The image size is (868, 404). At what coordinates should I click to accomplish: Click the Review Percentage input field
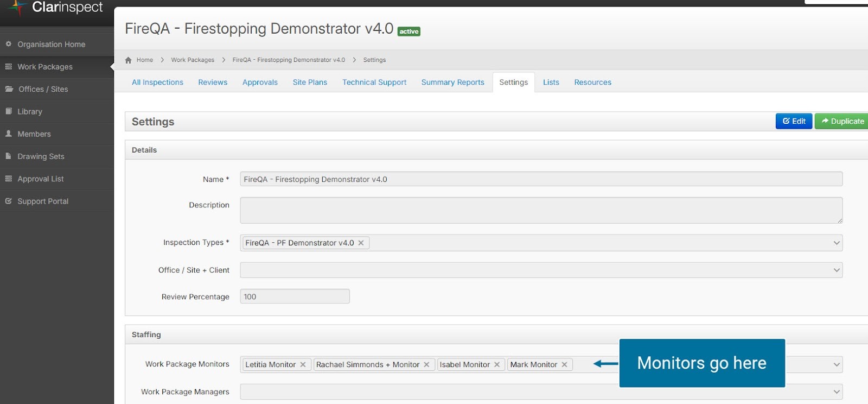295,296
